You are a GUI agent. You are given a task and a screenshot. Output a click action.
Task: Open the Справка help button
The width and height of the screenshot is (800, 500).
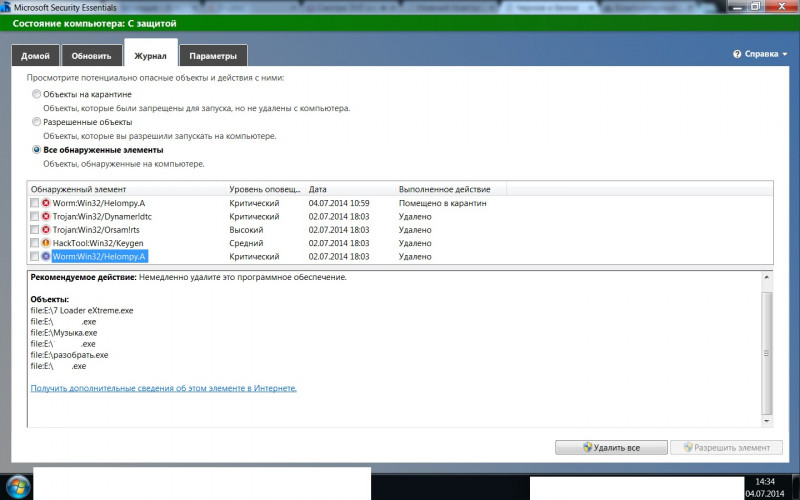pyautogui.click(x=760, y=54)
